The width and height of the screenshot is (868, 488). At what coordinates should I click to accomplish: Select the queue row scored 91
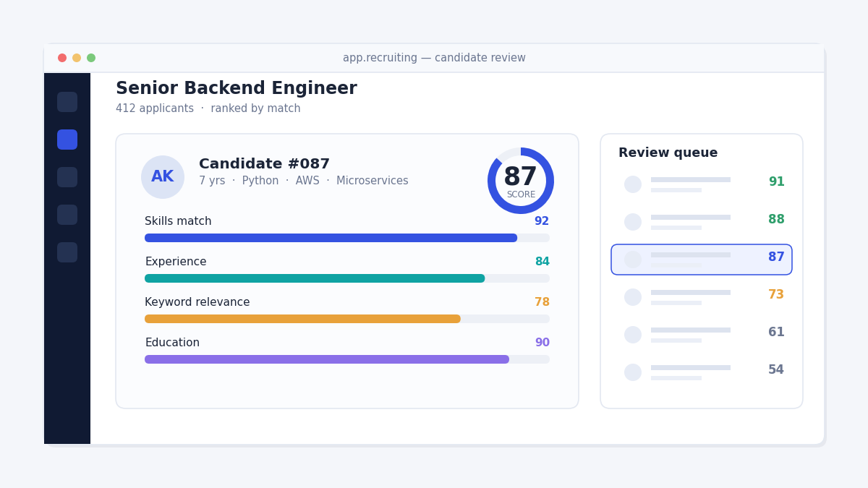point(702,184)
